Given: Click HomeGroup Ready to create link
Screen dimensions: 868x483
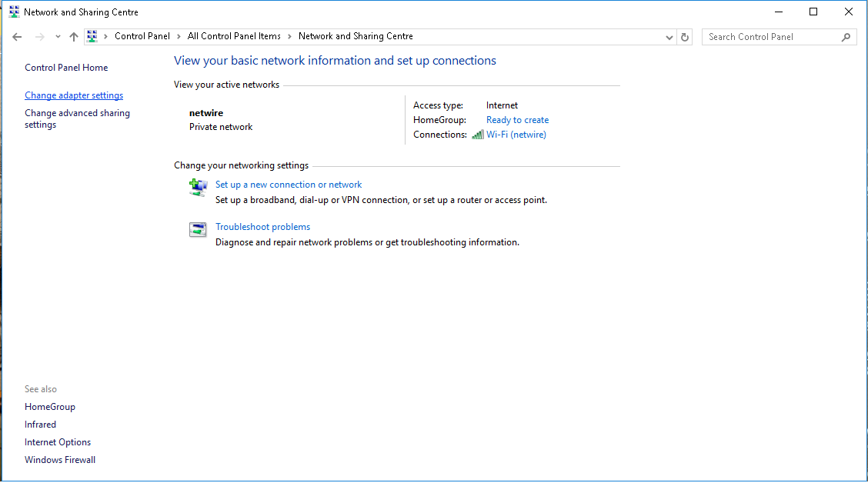Looking at the screenshot, I should 518,120.
